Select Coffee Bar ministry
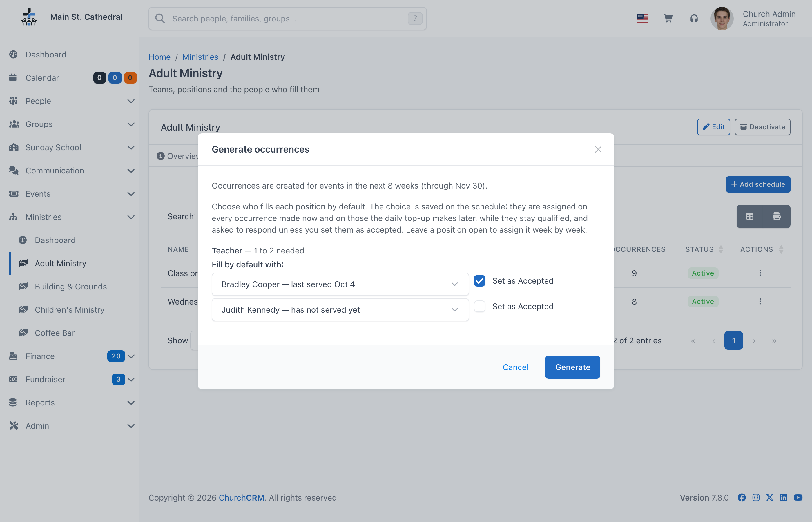Viewport: 812px width, 522px height. 55,333
